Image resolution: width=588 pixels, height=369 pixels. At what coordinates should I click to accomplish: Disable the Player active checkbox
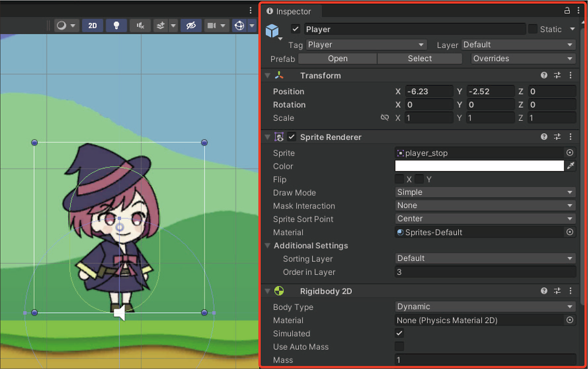pyautogui.click(x=295, y=29)
